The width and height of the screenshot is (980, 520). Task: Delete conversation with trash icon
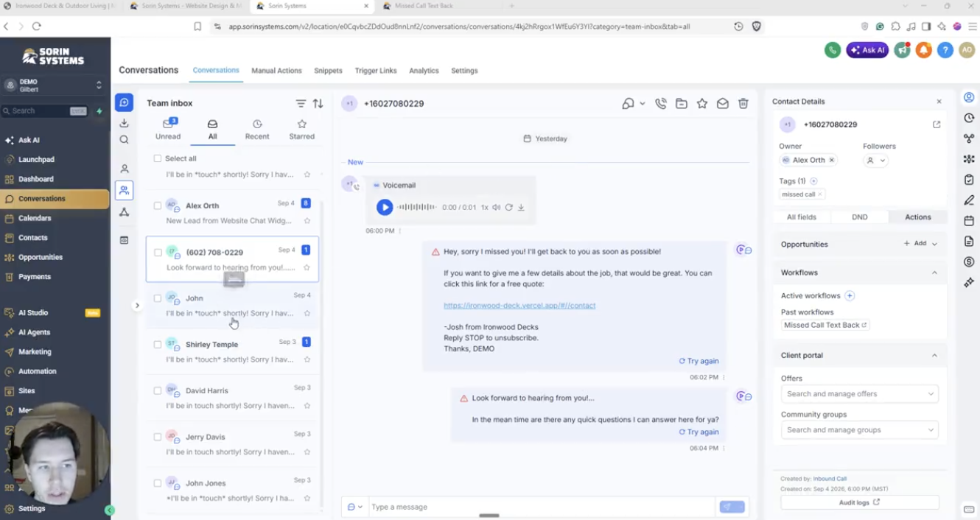[743, 104]
